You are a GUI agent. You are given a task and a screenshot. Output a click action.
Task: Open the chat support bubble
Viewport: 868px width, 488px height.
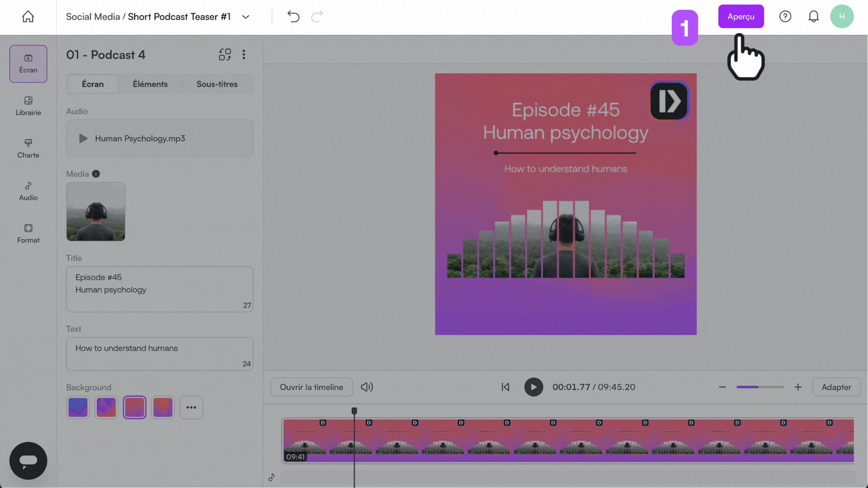click(28, 460)
